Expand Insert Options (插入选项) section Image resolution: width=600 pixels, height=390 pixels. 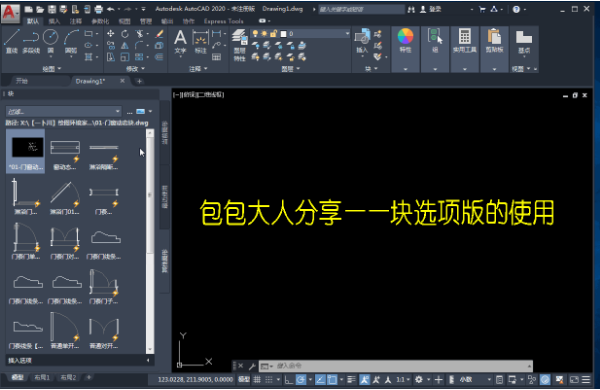coord(80,361)
